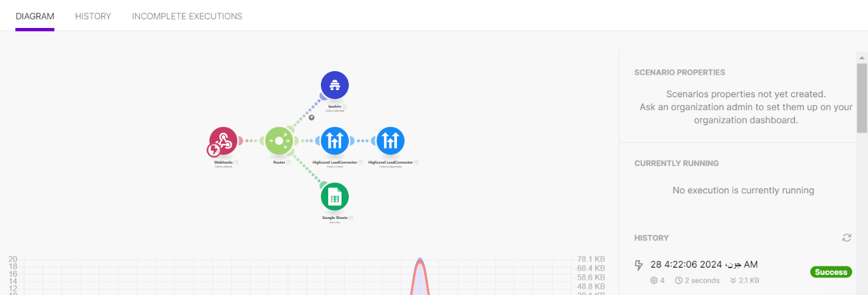
Task: Open the beehiiv module
Action: [334, 85]
